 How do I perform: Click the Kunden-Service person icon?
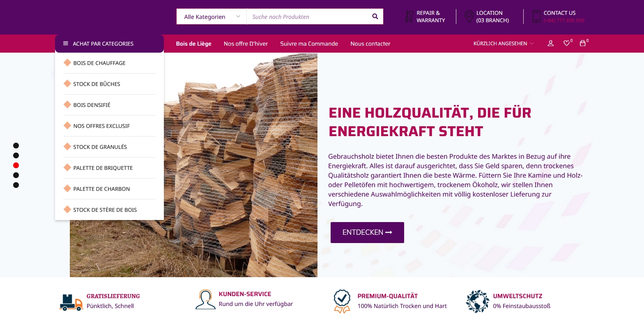pyautogui.click(x=205, y=299)
